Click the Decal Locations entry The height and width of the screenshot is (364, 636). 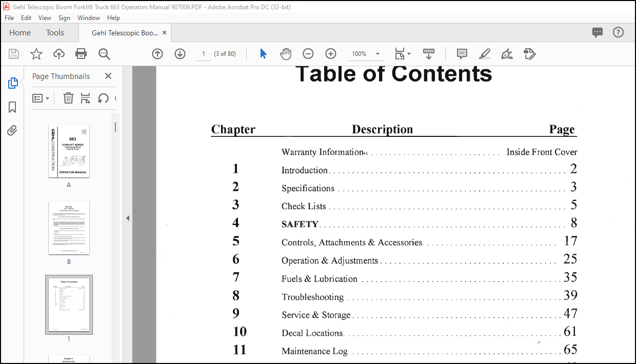click(312, 333)
